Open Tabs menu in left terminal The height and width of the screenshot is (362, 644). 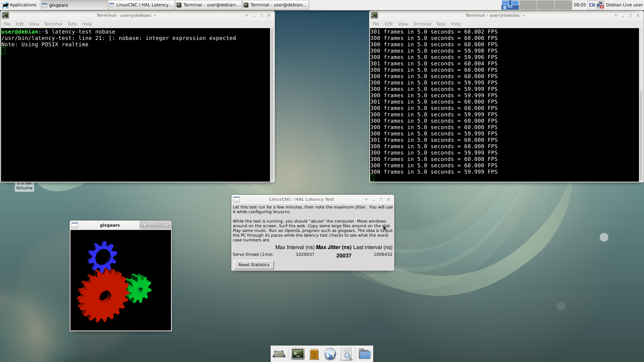pos(72,24)
